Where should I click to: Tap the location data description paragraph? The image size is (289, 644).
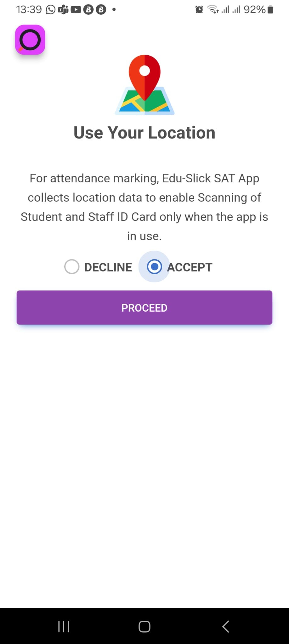tap(144, 207)
